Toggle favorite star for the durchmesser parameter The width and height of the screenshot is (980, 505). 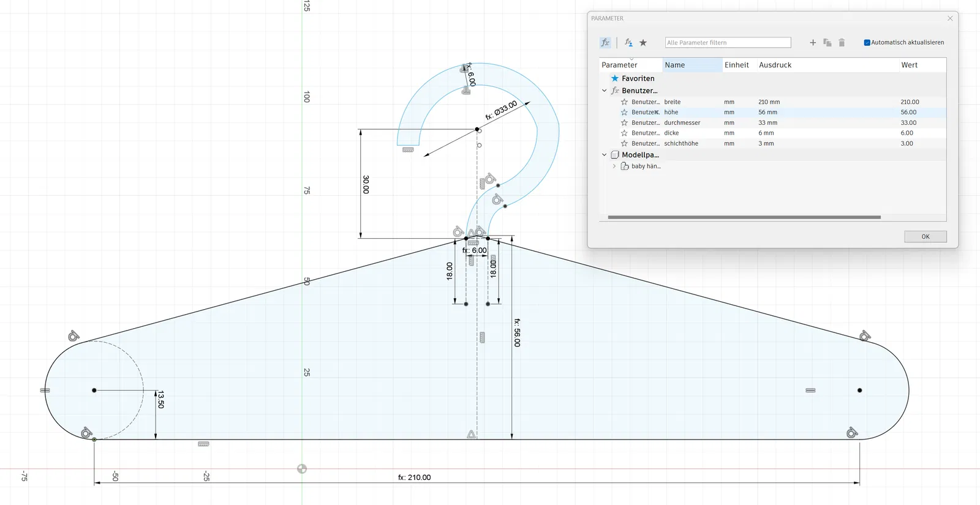point(624,123)
